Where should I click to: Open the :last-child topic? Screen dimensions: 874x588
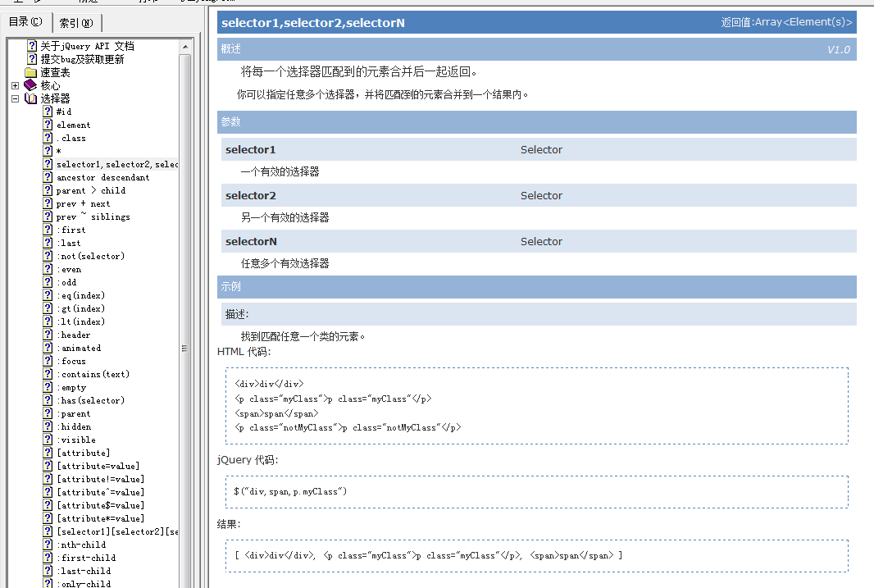pos(84,571)
